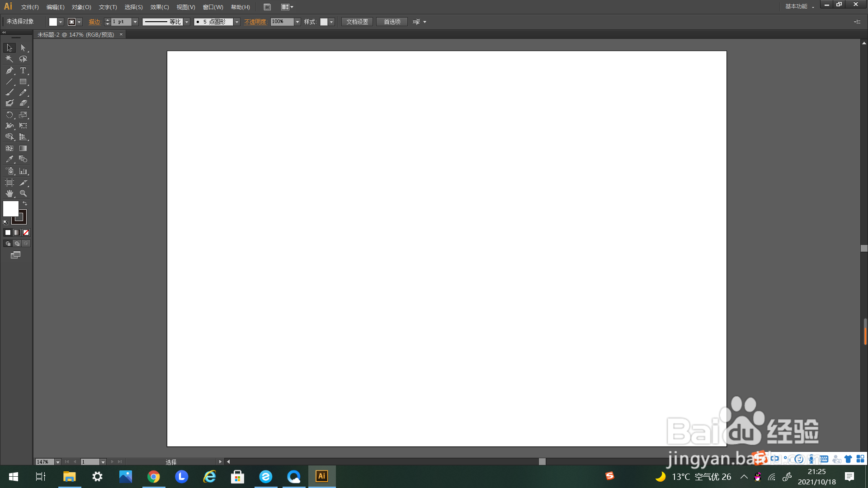Click the 首选项 button
The height and width of the screenshot is (488, 868).
(392, 22)
